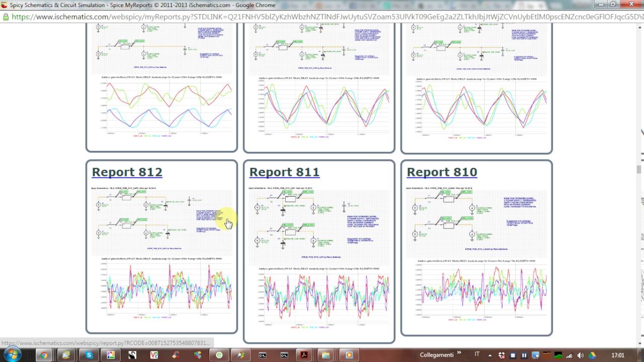Click Report 810 waveform plot
This screenshot has height=362, width=644.
[476, 290]
